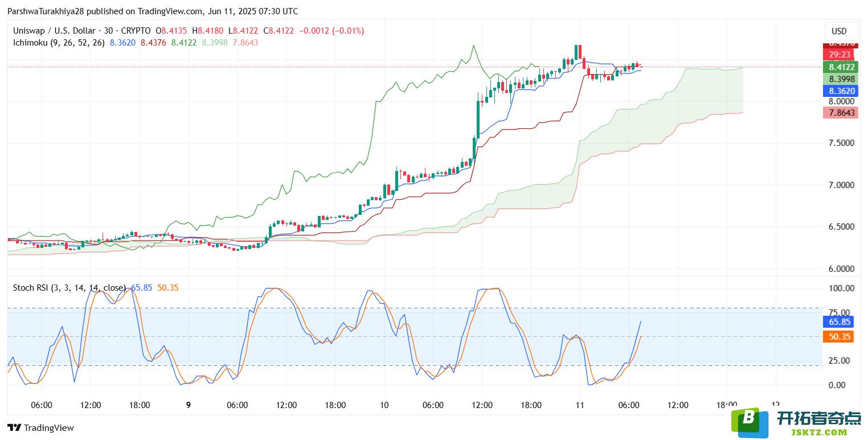Click date label 9 on time axis

(189, 405)
